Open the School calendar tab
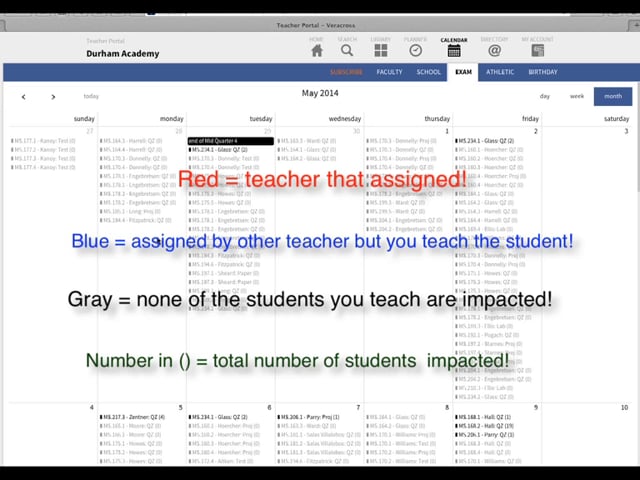 pyautogui.click(x=429, y=72)
